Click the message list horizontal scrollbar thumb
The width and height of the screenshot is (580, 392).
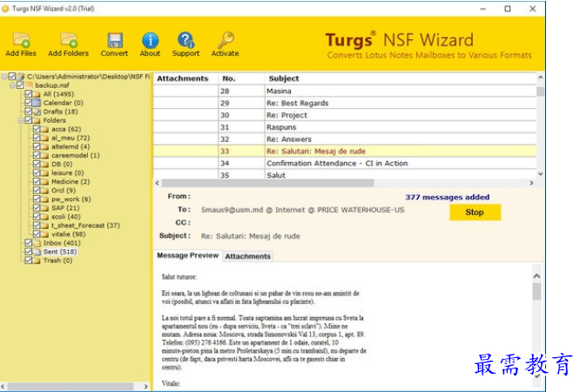pyautogui.click(x=268, y=183)
